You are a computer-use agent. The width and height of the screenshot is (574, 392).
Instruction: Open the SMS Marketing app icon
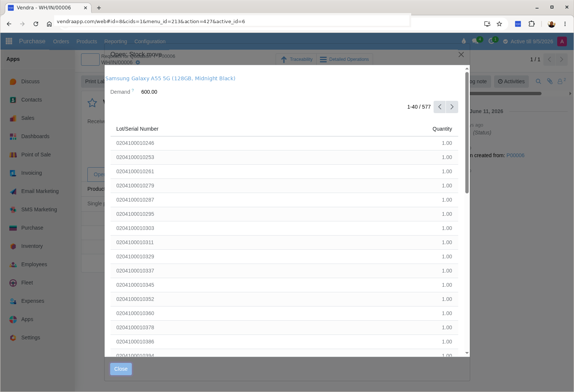(x=13, y=210)
